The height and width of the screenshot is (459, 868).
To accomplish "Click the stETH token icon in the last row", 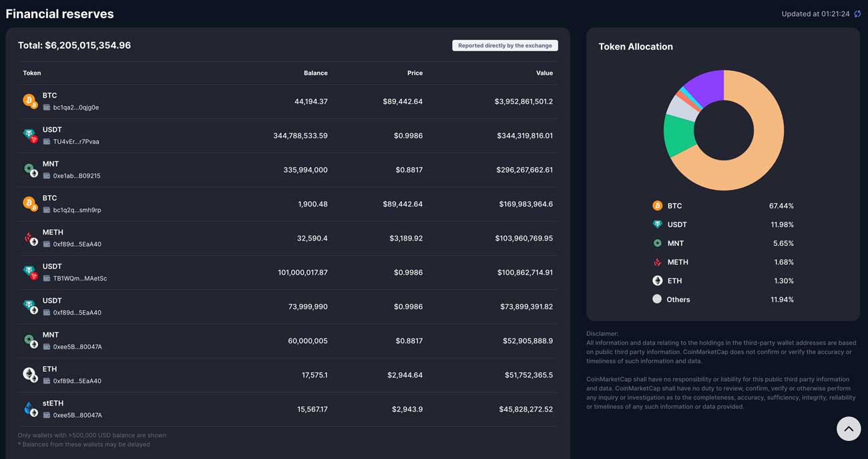I will (30, 410).
